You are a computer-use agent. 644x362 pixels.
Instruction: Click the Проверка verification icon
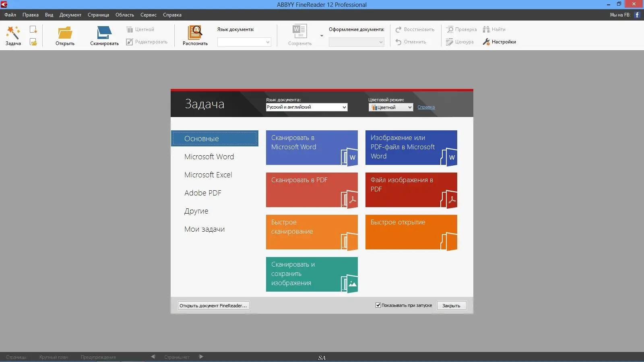point(450,29)
